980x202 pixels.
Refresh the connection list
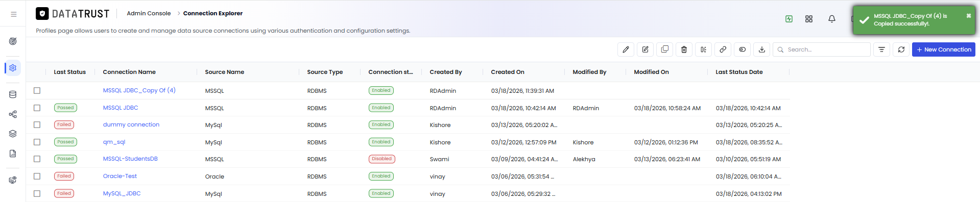[901, 49]
